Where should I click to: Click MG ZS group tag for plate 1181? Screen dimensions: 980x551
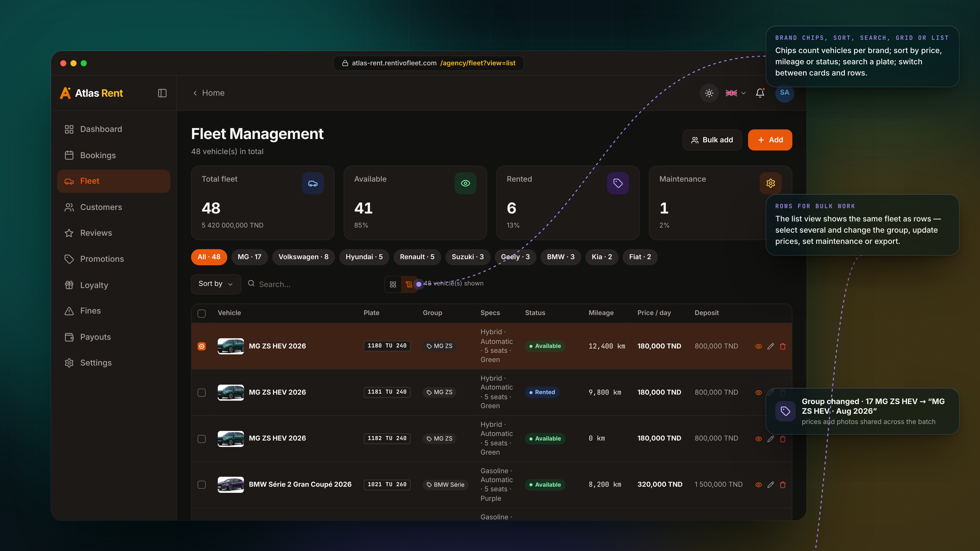tap(439, 392)
